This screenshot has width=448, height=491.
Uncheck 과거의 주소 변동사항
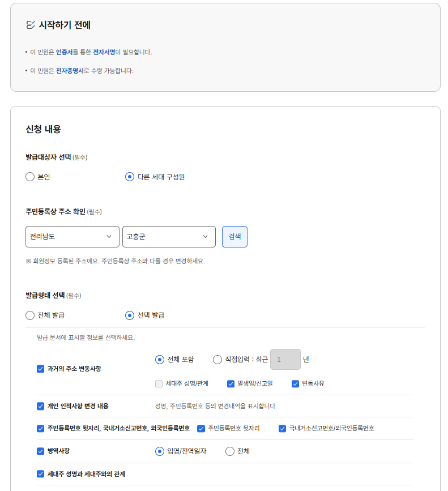pyautogui.click(x=40, y=368)
